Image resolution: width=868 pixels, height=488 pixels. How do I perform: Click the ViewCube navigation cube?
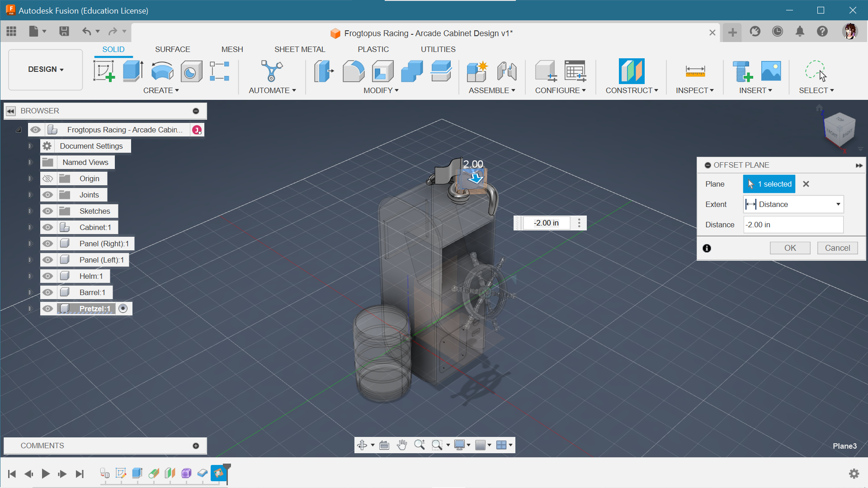[x=839, y=130]
